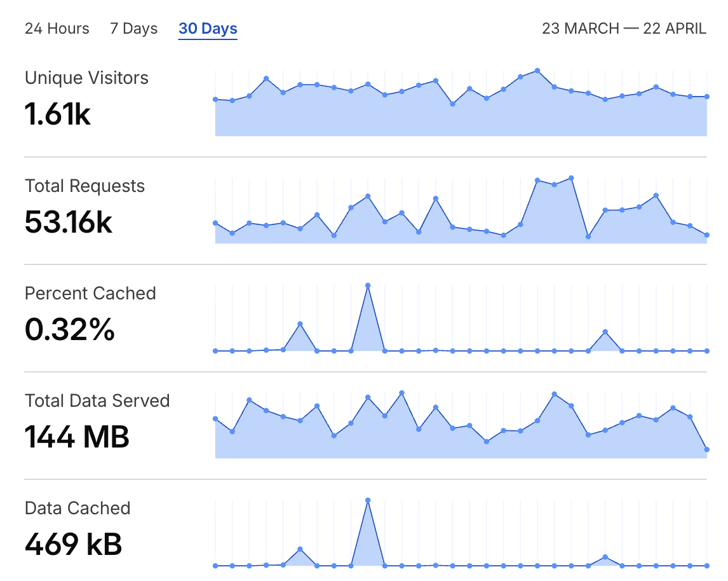
Task: Click the 144 MB data value
Action: click(x=77, y=437)
